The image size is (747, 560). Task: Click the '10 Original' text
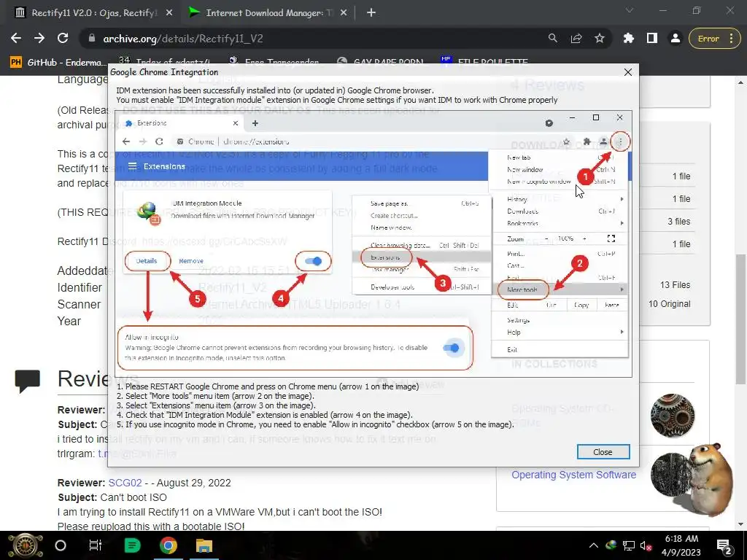(x=669, y=304)
